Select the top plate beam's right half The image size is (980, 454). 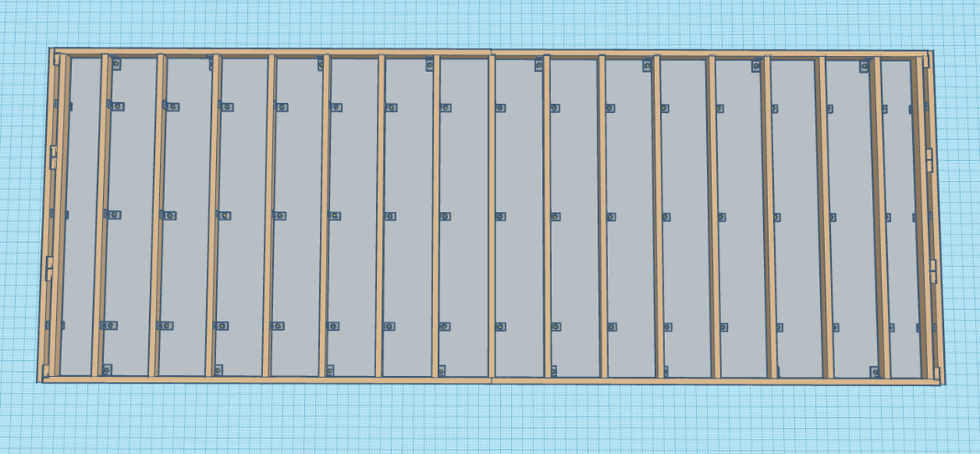point(712,54)
